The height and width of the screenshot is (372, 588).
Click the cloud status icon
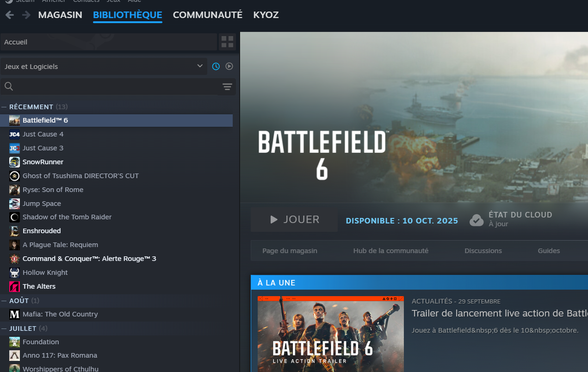coord(477,220)
